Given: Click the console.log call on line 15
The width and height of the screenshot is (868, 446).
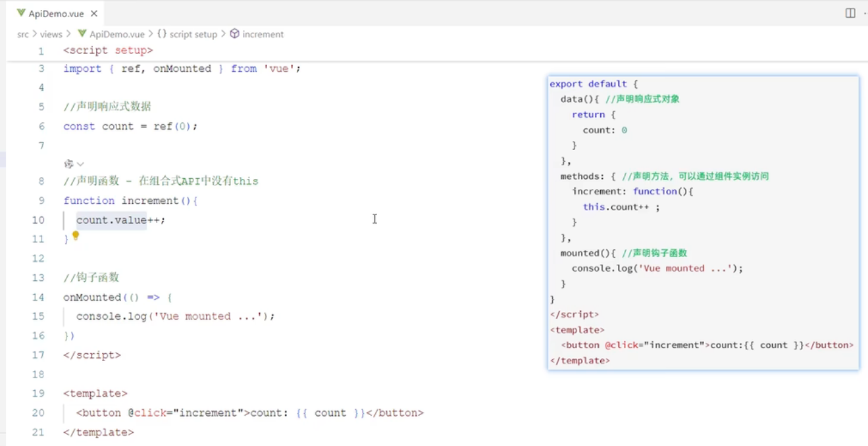Looking at the screenshot, I should click(x=175, y=316).
